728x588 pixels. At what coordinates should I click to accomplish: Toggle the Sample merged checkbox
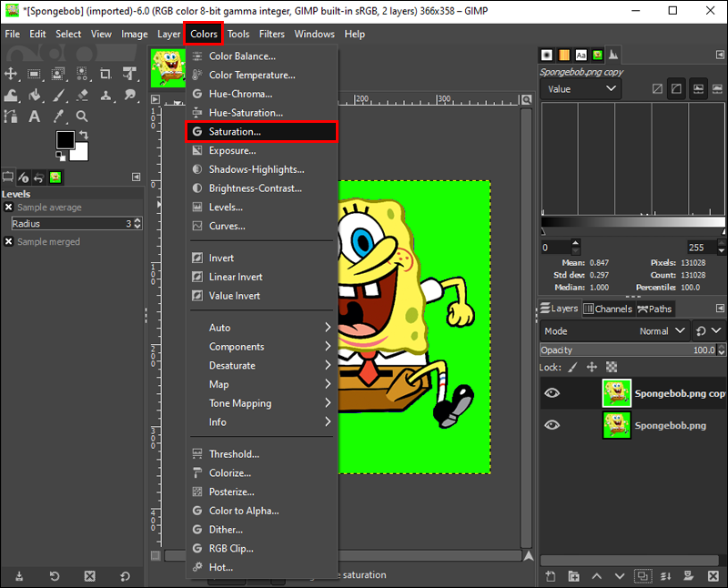8,241
